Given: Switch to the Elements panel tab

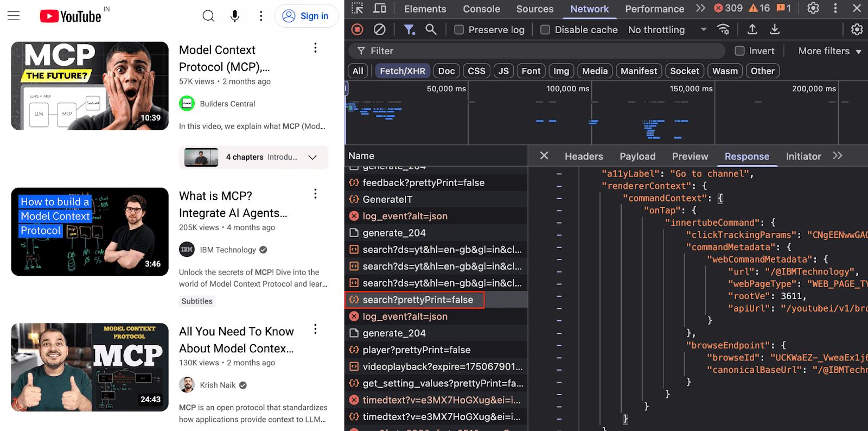Looking at the screenshot, I should pos(425,9).
